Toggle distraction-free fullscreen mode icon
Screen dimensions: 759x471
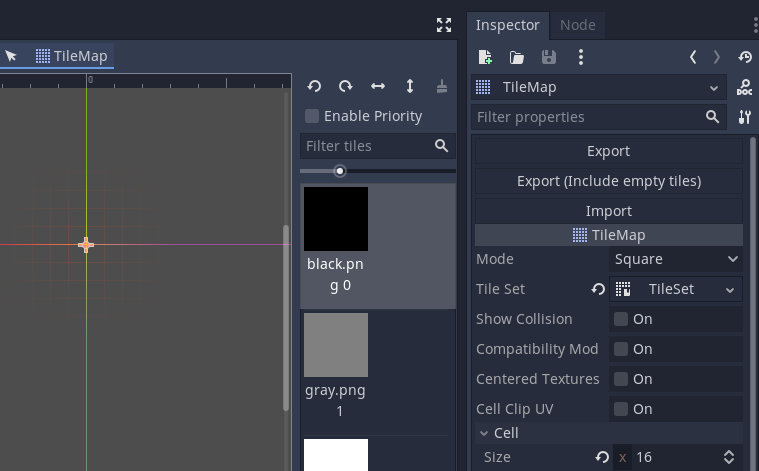(x=444, y=25)
